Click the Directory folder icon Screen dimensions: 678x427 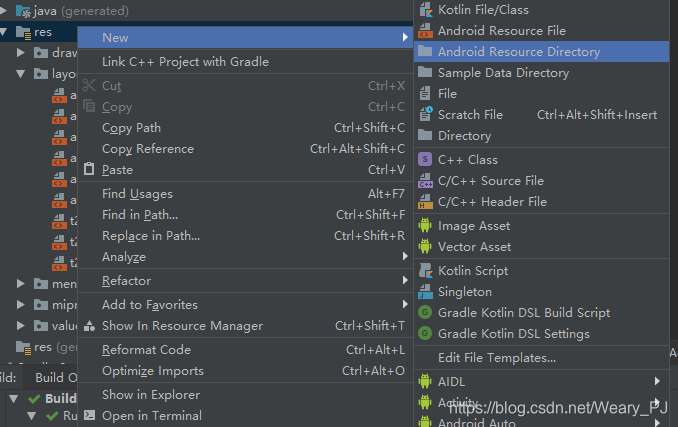[x=425, y=135]
